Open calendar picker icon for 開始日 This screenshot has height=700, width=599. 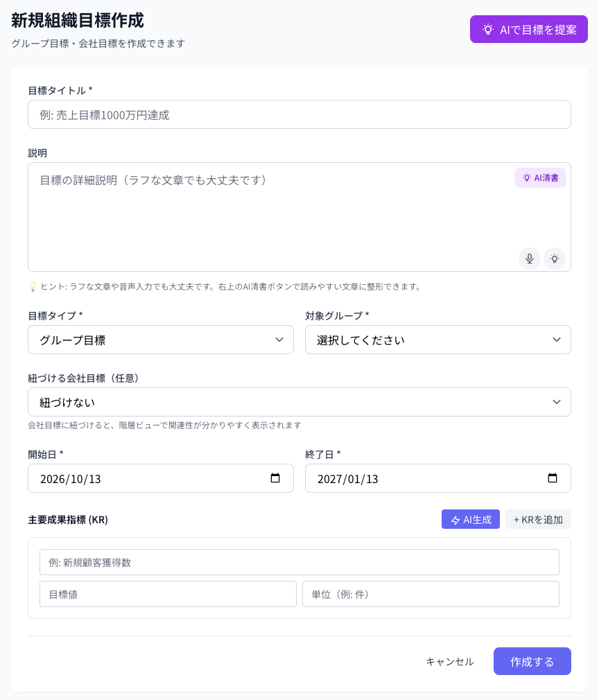click(275, 478)
